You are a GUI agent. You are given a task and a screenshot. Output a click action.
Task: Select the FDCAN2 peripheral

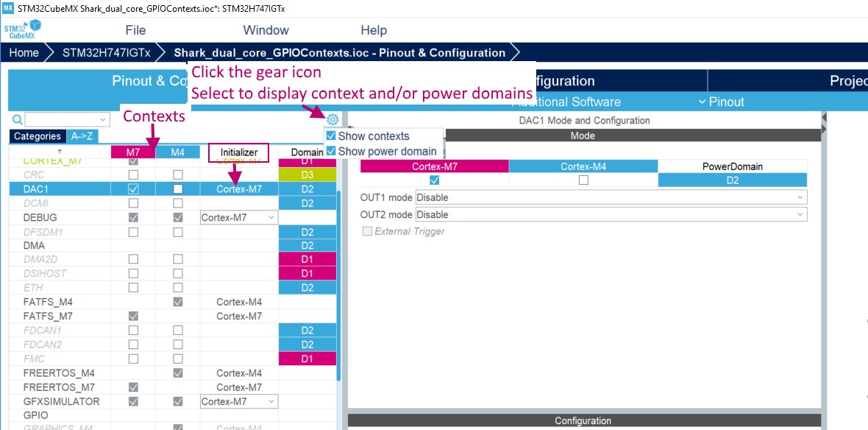tap(42, 344)
